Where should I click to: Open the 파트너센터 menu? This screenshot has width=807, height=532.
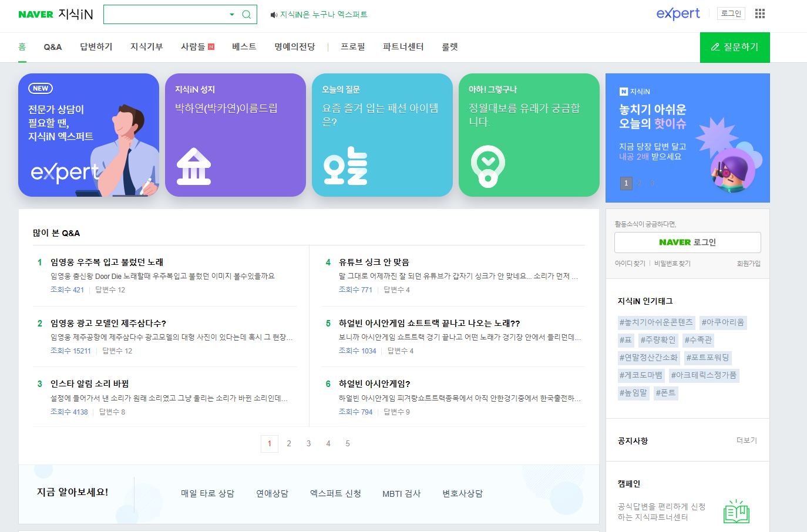pos(403,47)
